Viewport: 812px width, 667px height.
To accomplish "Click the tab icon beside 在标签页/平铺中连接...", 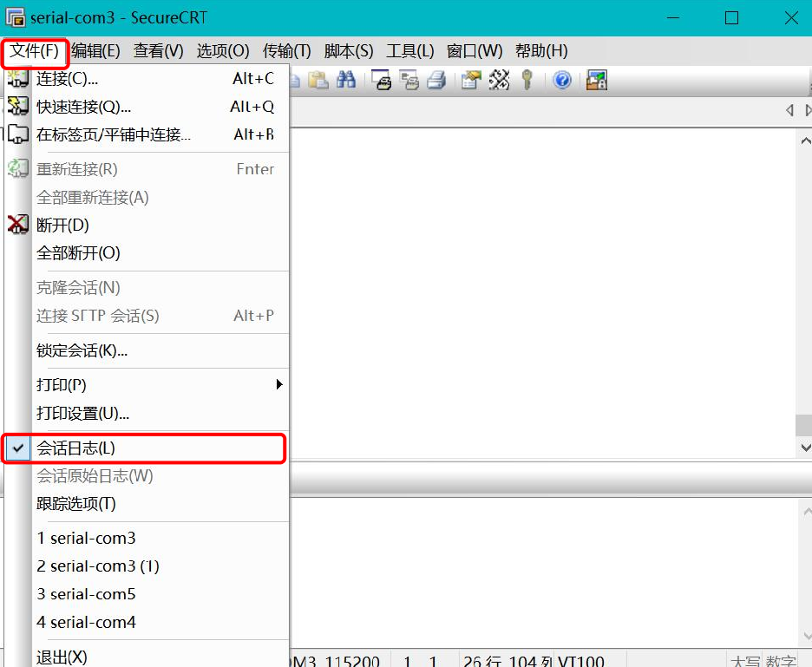I will point(17,134).
